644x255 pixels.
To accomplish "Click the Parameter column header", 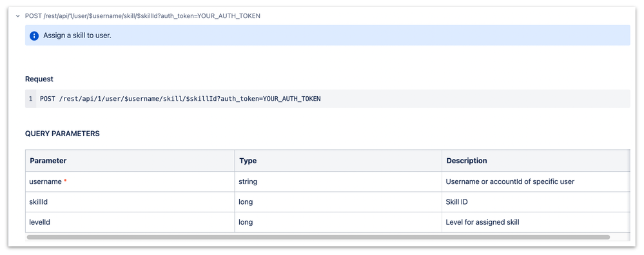I will click(130, 161).
